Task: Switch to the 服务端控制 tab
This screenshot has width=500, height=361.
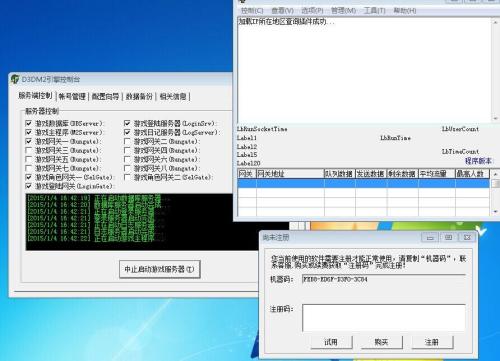Action: click(35, 96)
